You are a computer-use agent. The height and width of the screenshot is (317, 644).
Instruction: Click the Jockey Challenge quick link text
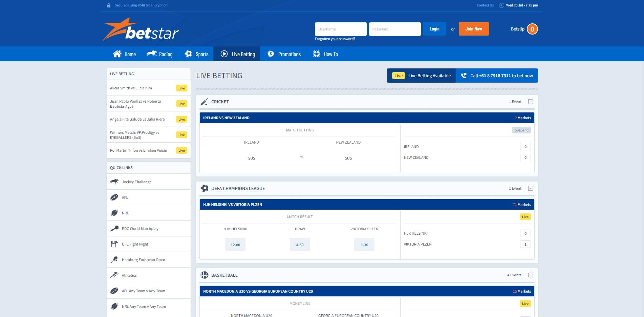coord(137,182)
